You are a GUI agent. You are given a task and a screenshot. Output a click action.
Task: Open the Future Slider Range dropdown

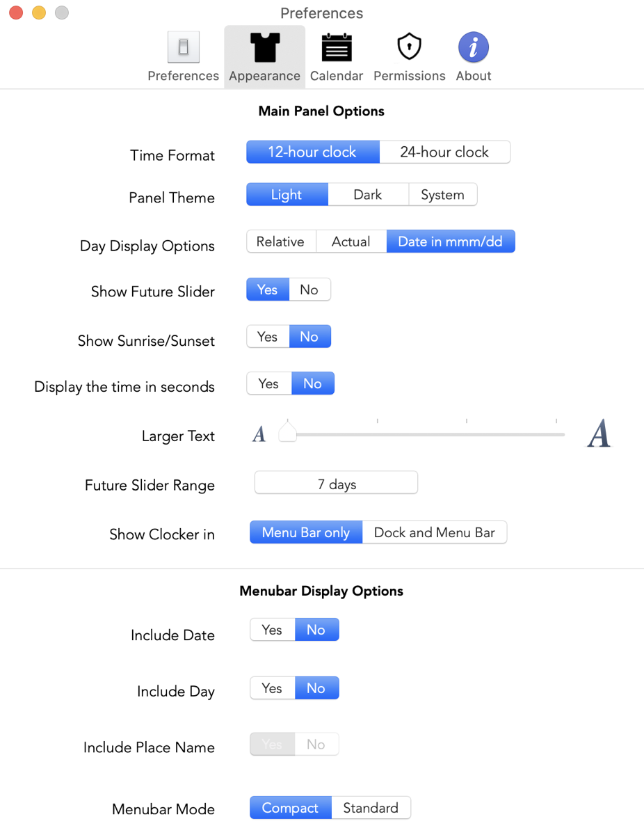336,484
